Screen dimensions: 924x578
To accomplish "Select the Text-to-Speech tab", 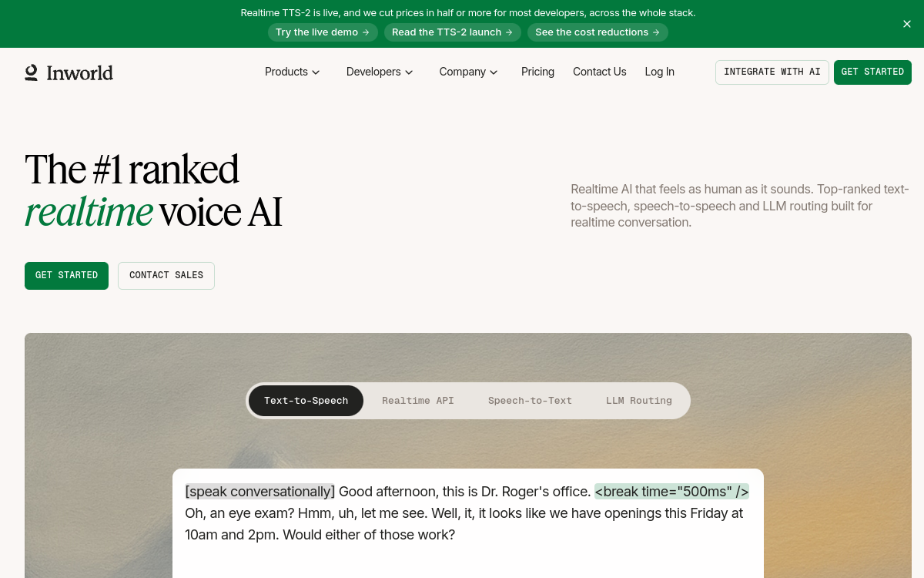I will (306, 401).
